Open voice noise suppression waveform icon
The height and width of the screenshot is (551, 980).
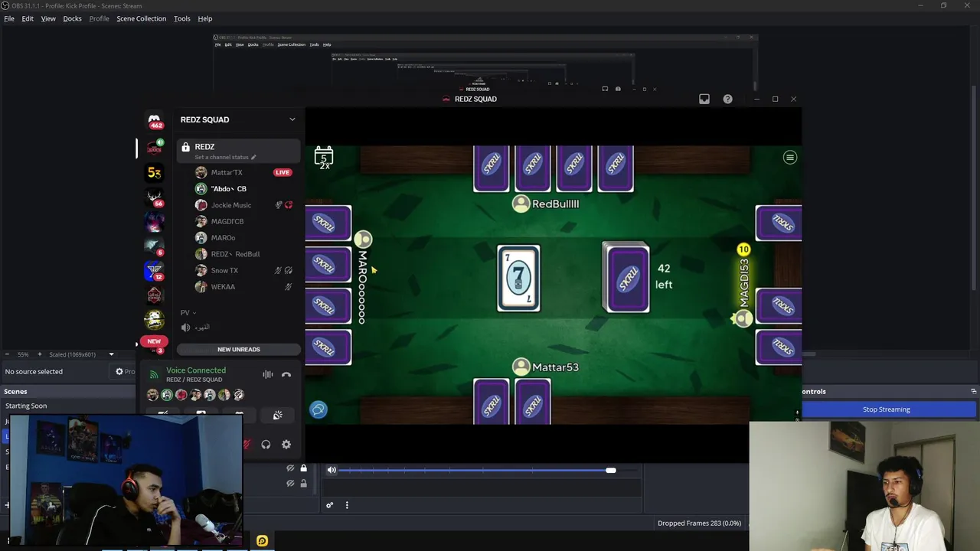pyautogui.click(x=268, y=375)
